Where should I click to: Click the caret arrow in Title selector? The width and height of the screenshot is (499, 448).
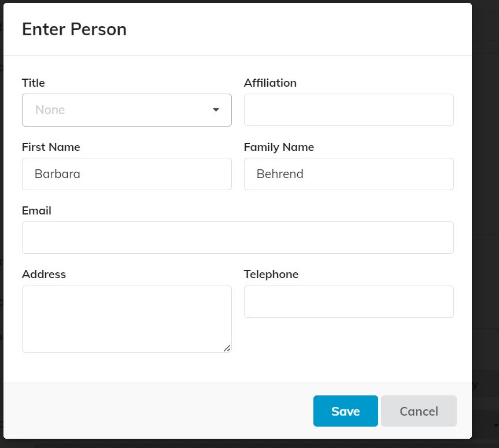(216, 110)
